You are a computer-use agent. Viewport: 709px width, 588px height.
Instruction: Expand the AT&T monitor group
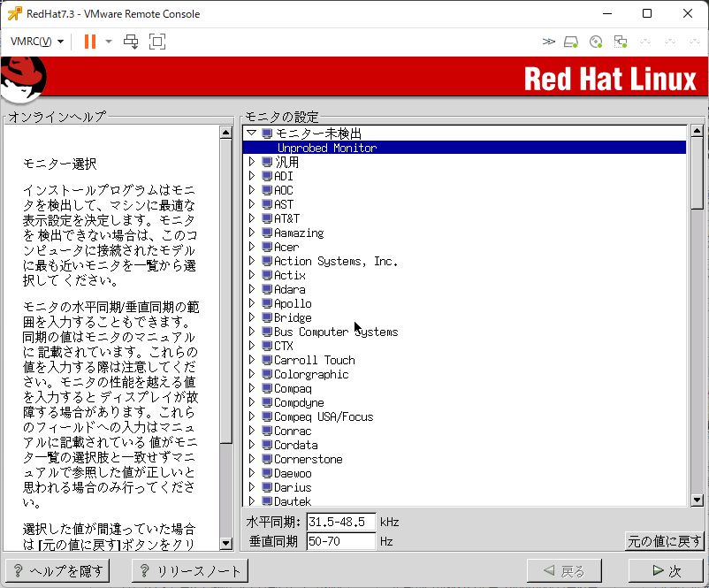click(x=252, y=218)
